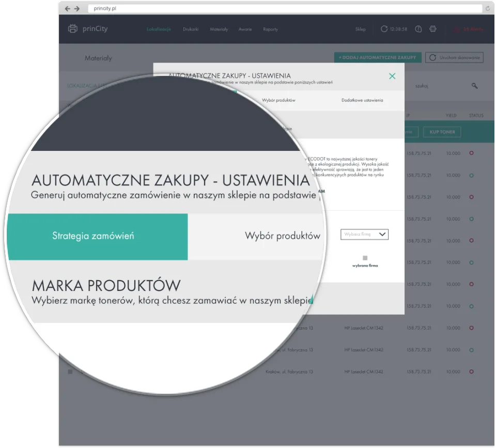496x448 pixels.
Task: Open the help question mark icon
Action: (x=418, y=29)
